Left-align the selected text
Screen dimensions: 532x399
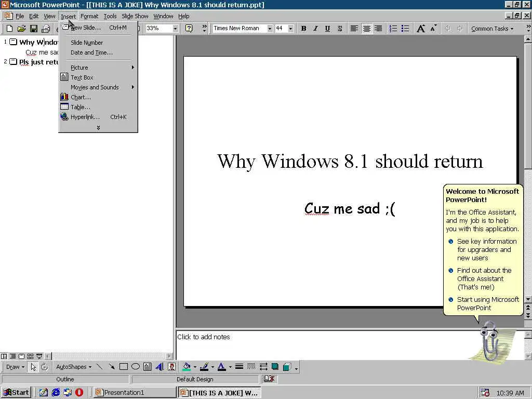tap(354, 29)
